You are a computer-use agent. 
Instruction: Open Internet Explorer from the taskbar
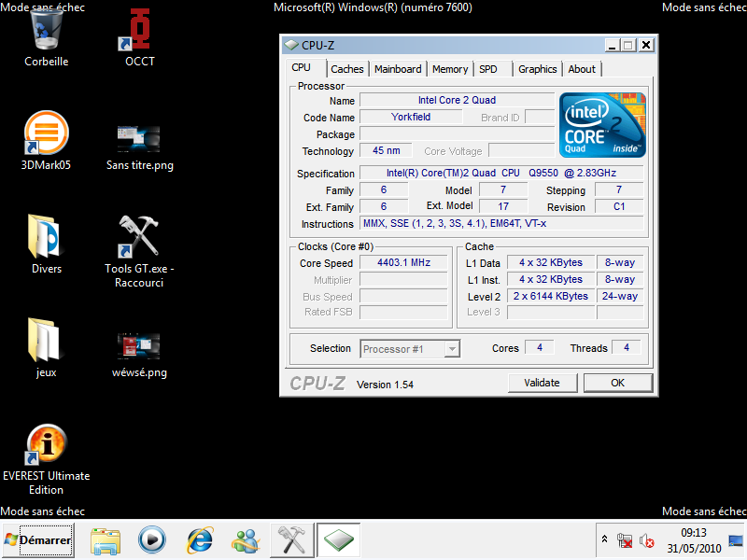(200, 540)
